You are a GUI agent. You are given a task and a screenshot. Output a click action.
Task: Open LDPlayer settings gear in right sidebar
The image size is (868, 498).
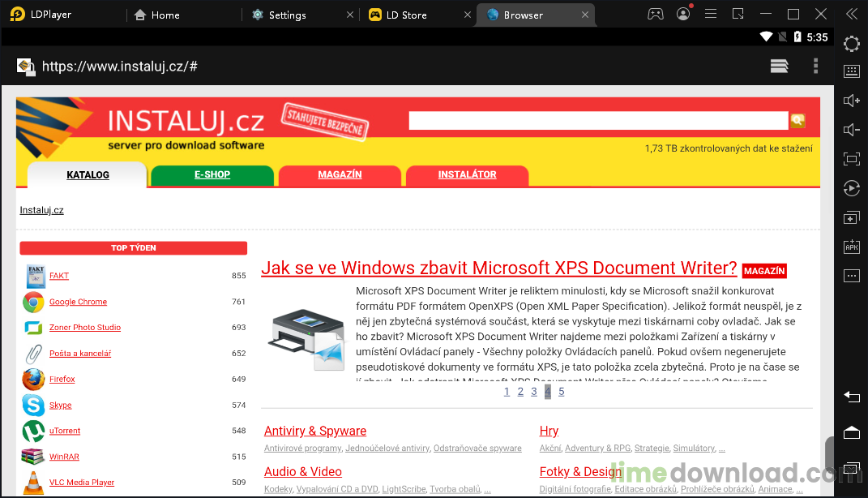[x=852, y=44]
